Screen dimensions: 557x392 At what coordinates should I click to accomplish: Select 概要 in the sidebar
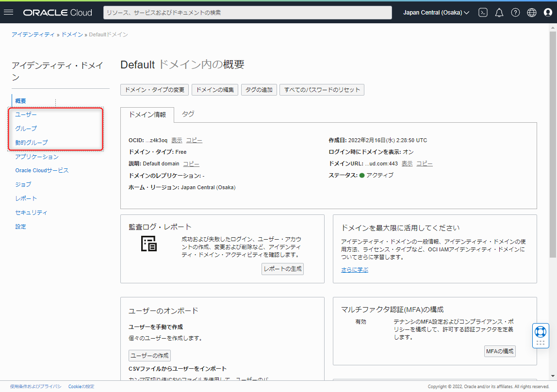pyautogui.click(x=20, y=101)
